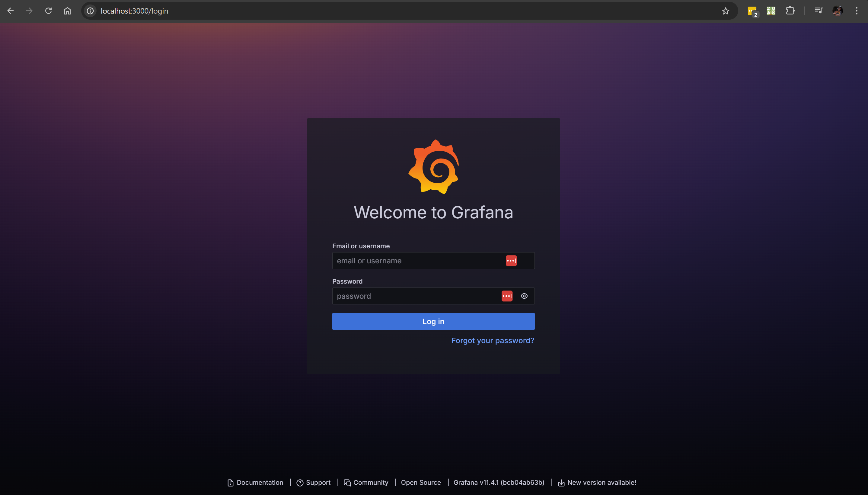
Task: Click the Welcome to Grafana heading
Action: point(433,213)
